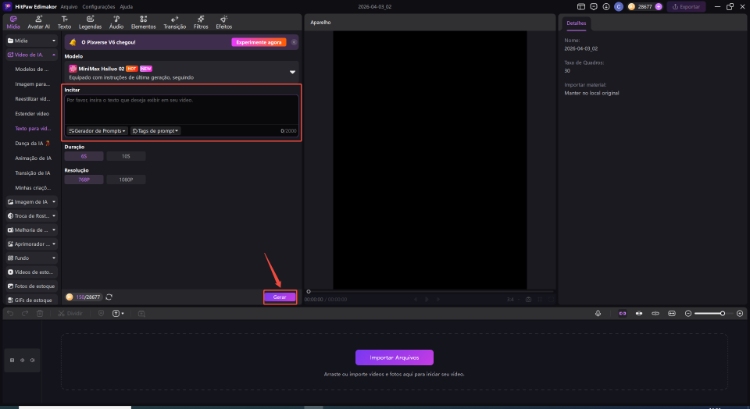Open the Gerador de Prompt dropdown

tap(97, 130)
